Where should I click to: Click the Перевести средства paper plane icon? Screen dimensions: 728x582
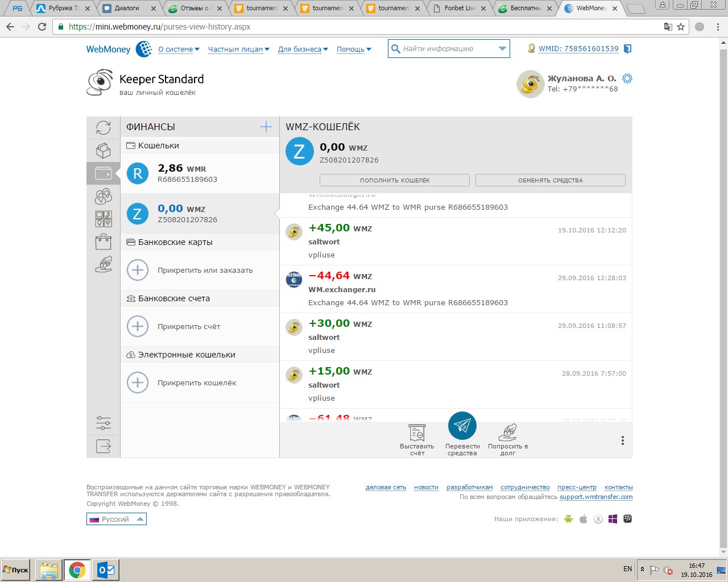coord(462,426)
